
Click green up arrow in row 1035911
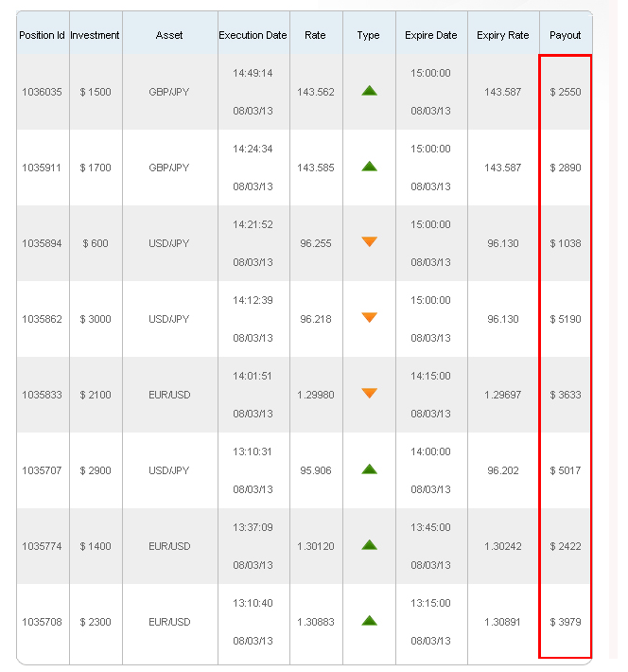pos(369,167)
